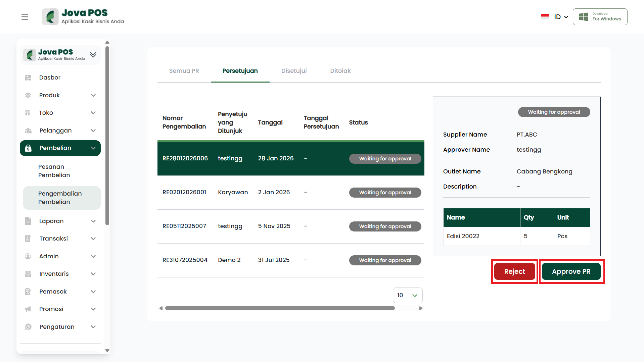644x362 pixels.
Task: Click the Produk box icon
Action: click(x=28, y=95)
